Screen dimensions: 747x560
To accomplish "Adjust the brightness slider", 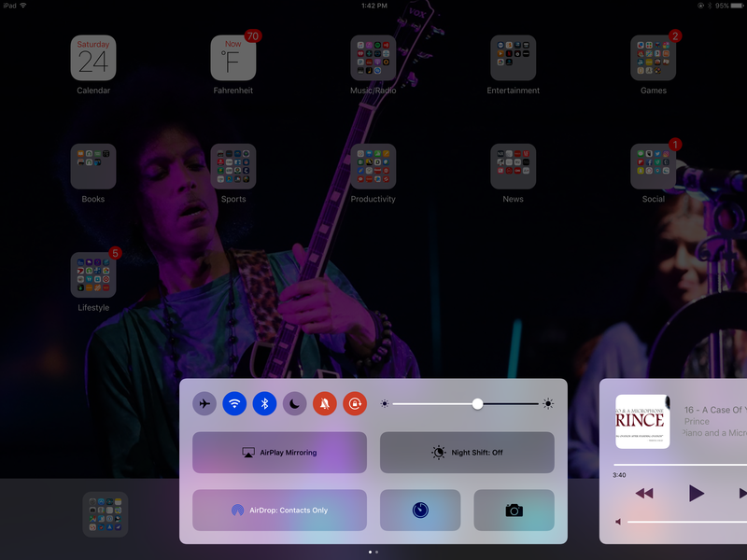I will click(x=466, y=404).
